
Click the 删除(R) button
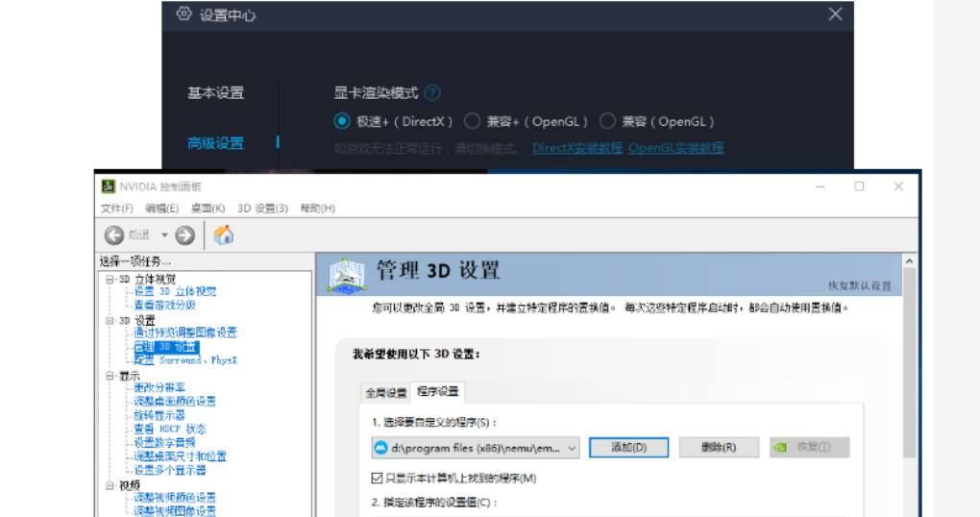pyautogui.click(x=719, y=448)
